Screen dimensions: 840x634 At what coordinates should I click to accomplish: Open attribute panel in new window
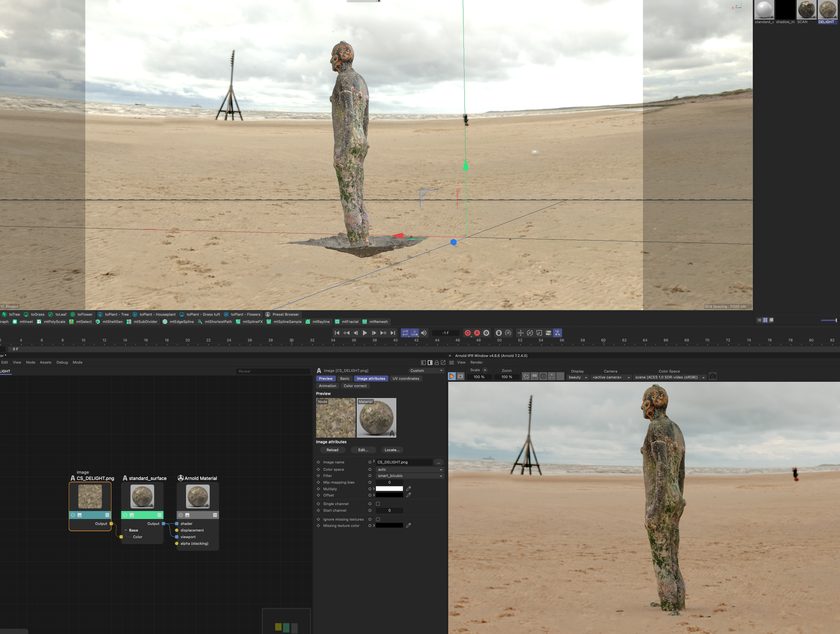point(443,363)
